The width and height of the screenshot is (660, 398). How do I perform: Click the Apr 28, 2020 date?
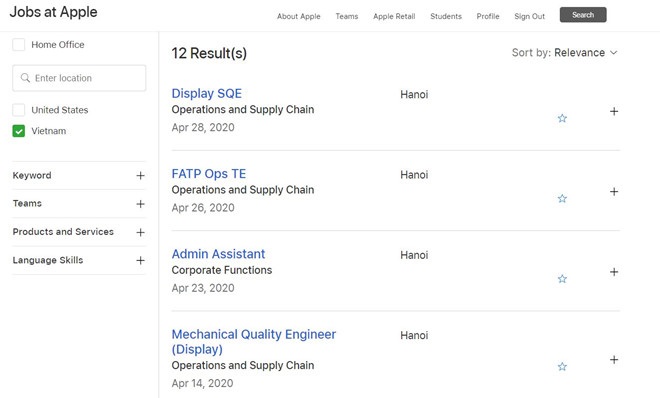pyautogui.click(x=203, y=127)
